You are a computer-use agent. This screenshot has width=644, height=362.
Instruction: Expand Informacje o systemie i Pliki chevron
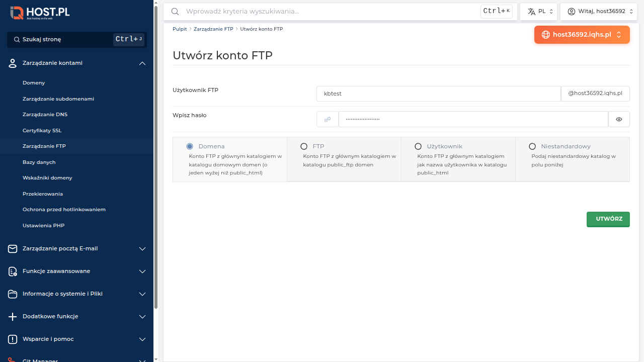(x=142, y=294)
